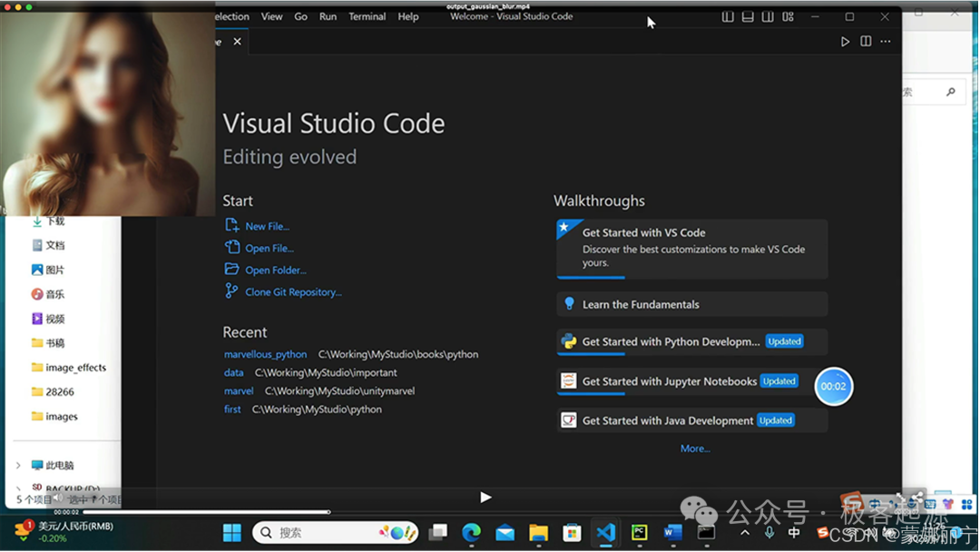Select 书稿 folder in Explorer sidebar
The image size is (980, 552).
tap(49, 343)
